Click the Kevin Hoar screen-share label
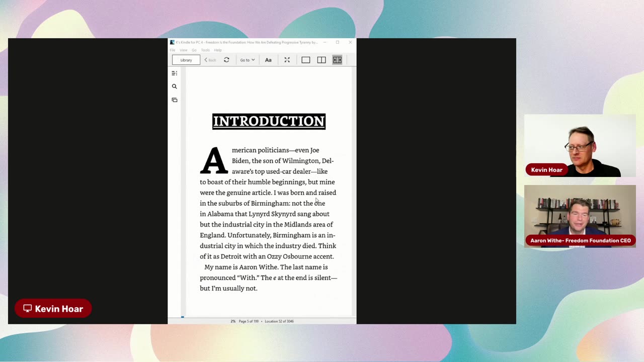The height and width of the screenshot is (362, 644). (53, 309)
